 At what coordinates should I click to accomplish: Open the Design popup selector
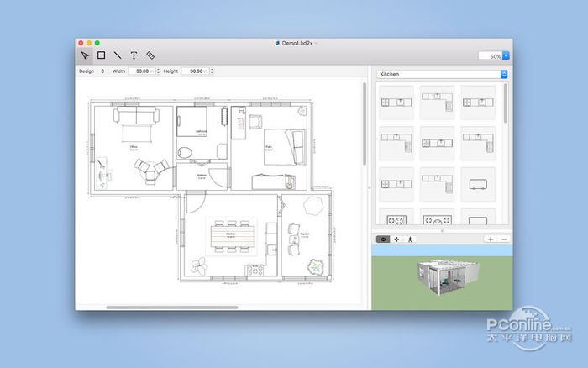point(92,71)
